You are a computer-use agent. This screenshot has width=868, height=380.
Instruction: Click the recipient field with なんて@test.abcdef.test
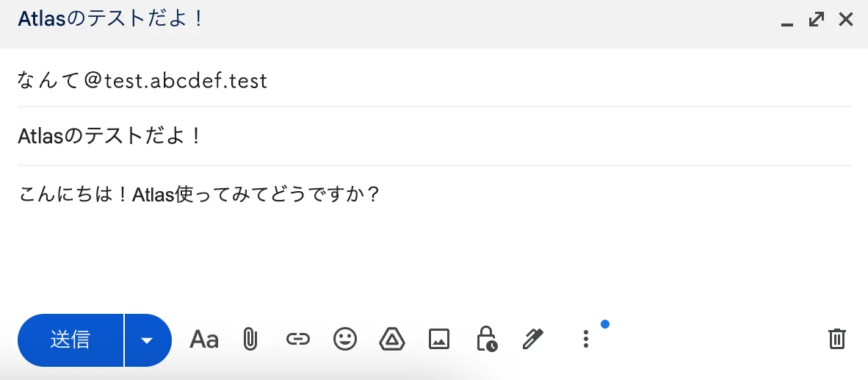[143, 80]
